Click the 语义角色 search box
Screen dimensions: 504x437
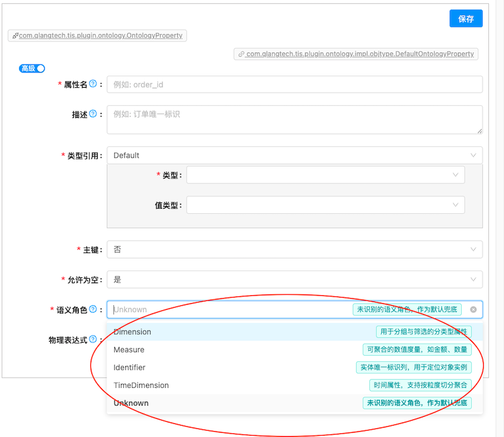(294, 310)
